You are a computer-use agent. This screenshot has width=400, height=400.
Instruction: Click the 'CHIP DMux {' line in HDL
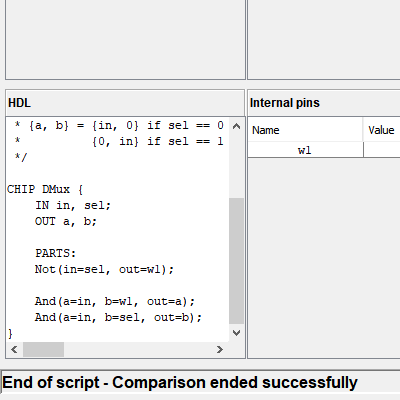pos(45,189)
